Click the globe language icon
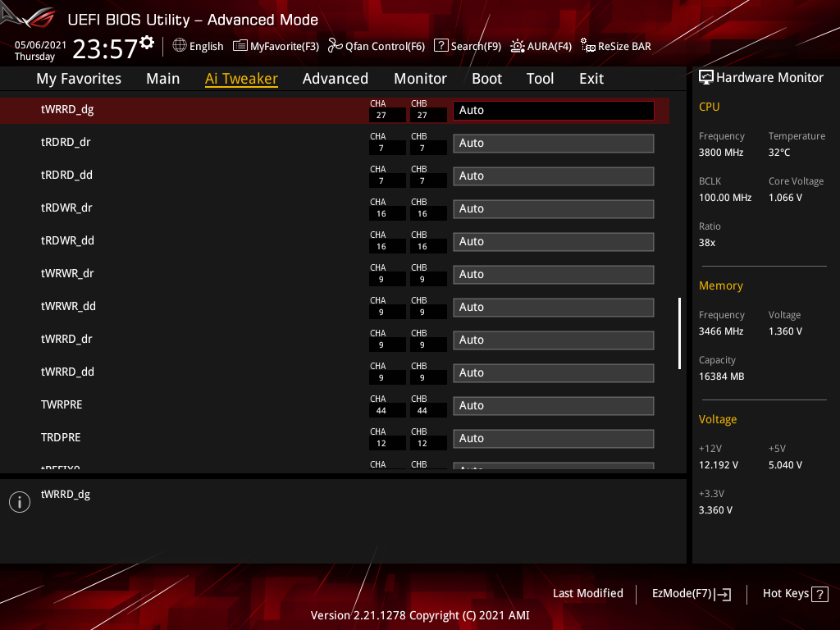Image resolution: width=840 pixels, height=630 pixels. [180, 46]
